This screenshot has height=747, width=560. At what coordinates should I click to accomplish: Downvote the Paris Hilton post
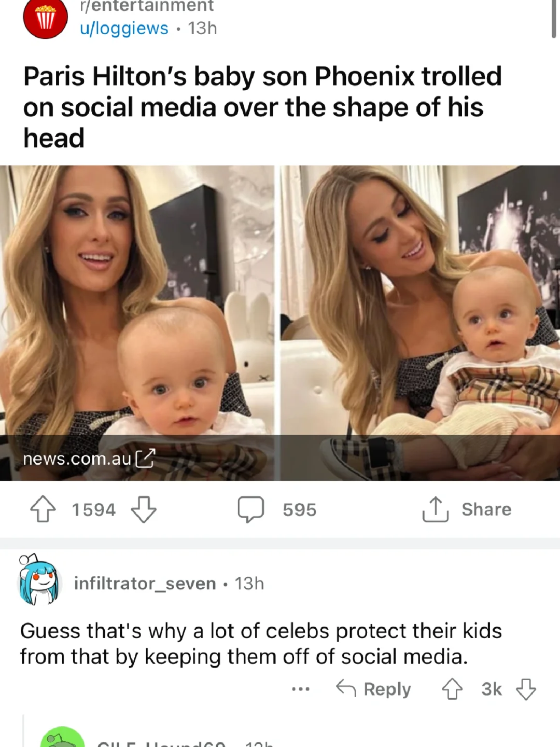click(144, 509)
